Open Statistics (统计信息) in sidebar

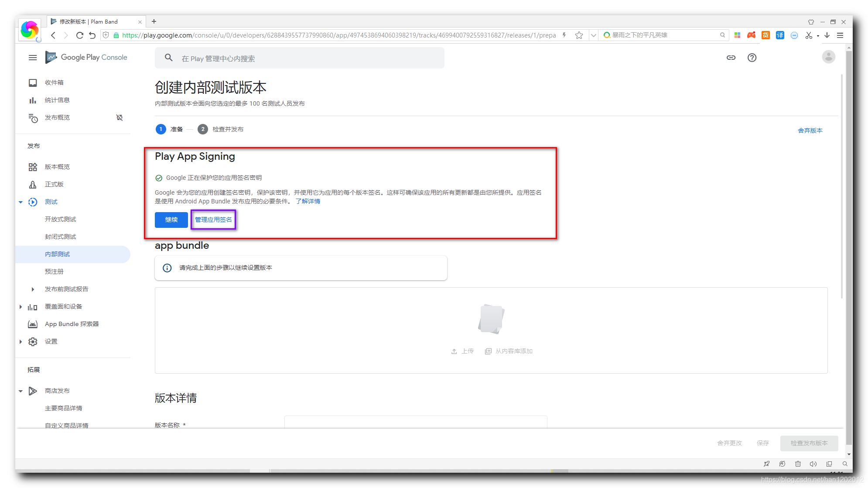tap(57, 100)
